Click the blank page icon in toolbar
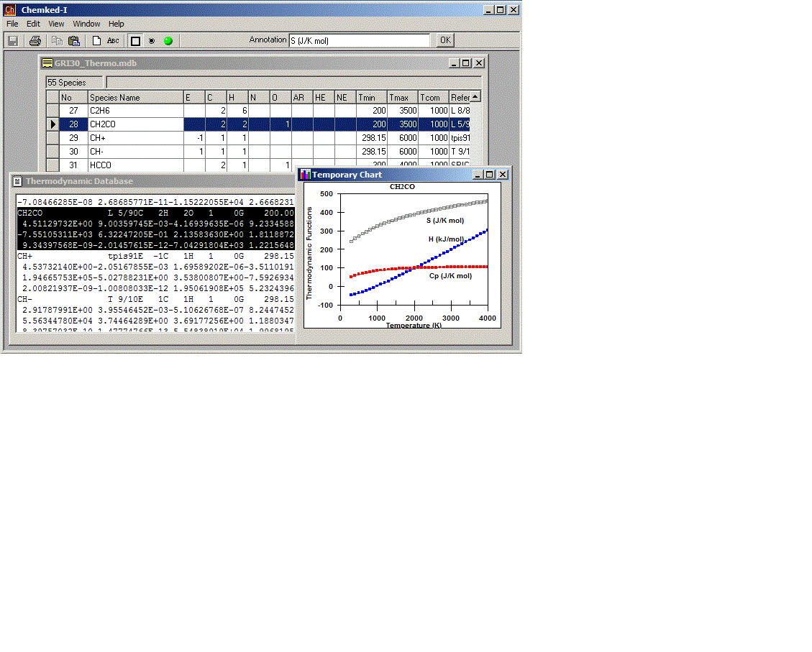812x652 pixels. (x=96, y=41)
